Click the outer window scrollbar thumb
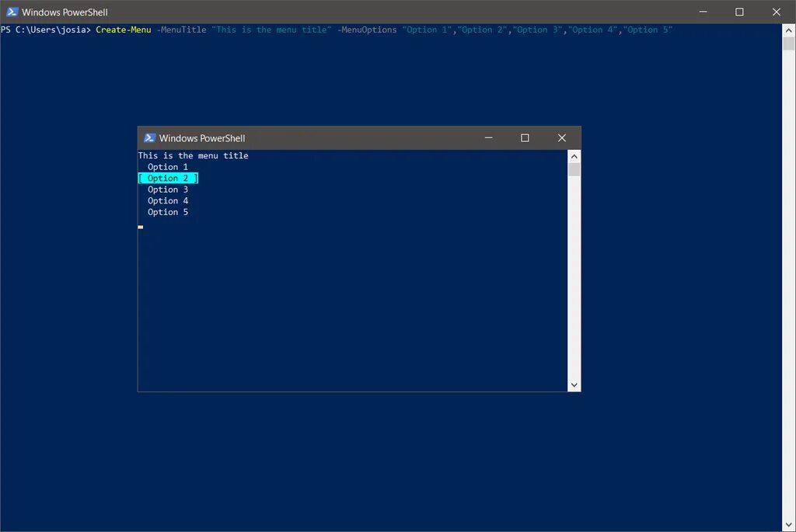 click(x=789, y=43)
